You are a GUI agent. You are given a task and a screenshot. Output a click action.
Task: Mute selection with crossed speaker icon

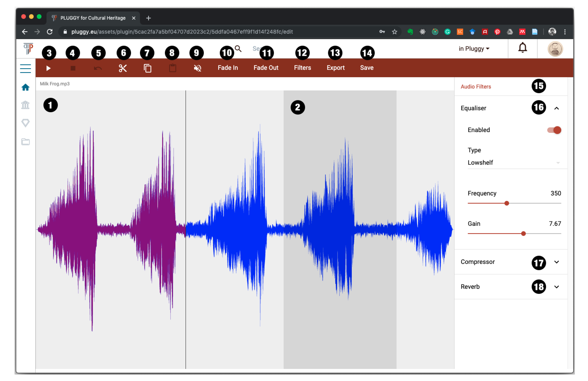(x=197, y=68)
